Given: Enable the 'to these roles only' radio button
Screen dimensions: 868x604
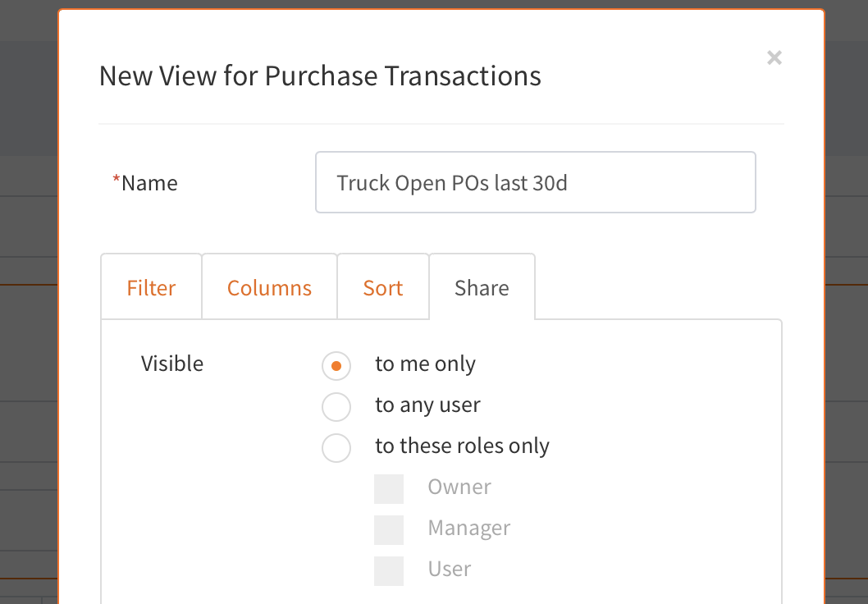Looking at the screenshot, I should point(336,448).
